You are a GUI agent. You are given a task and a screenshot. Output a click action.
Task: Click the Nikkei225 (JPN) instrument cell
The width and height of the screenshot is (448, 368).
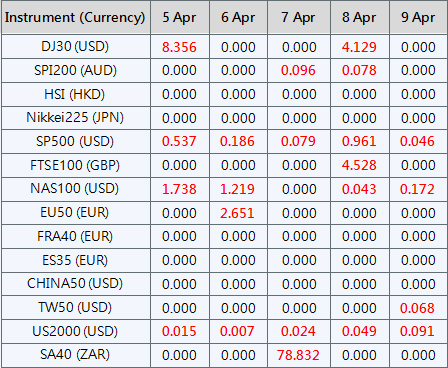click(76, 118)
